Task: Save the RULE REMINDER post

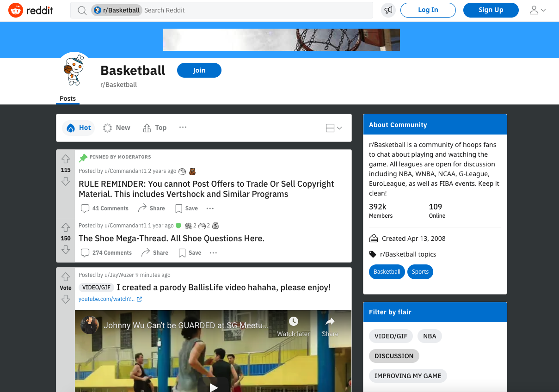Action: [x=186, y=208]
